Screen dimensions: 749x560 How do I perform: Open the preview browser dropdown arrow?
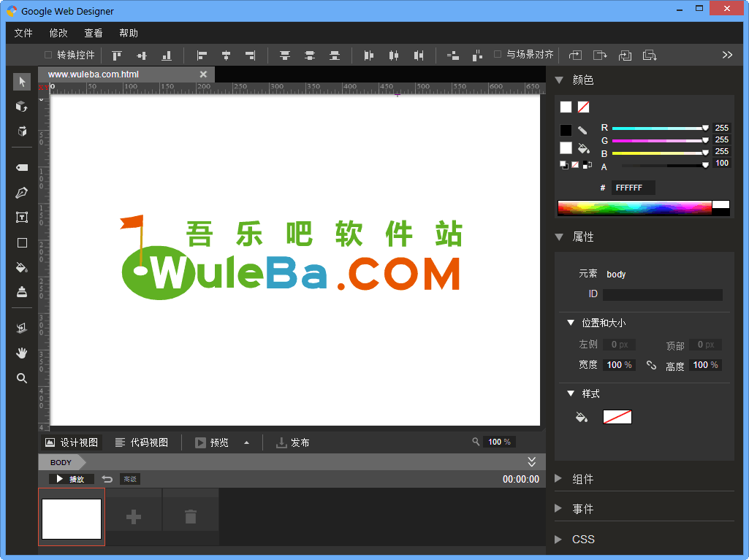coord(246,442)
